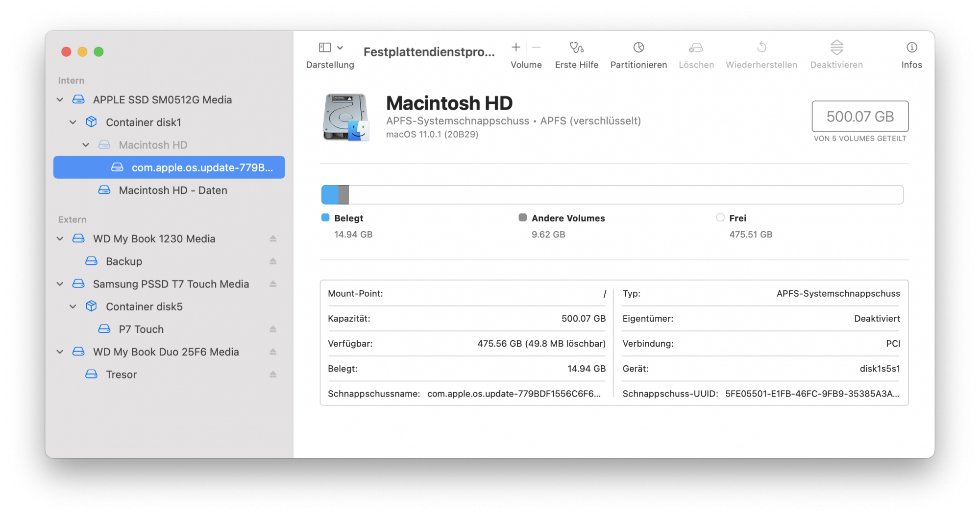Viewport: 980px width, 518px height.
Task: Collapse Macintosh HD volume group
Action: (x=86, y=145)
